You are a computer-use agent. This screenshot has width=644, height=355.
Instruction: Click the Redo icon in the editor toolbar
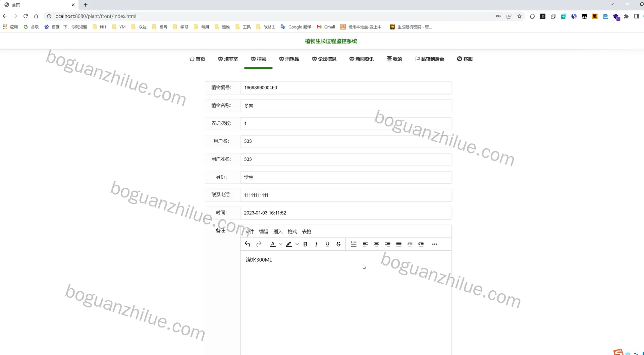point(259,244)
